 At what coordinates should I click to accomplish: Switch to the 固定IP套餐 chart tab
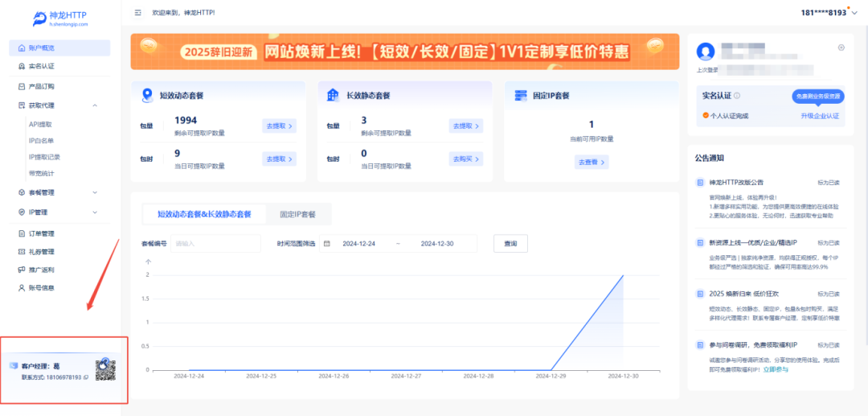298,214
